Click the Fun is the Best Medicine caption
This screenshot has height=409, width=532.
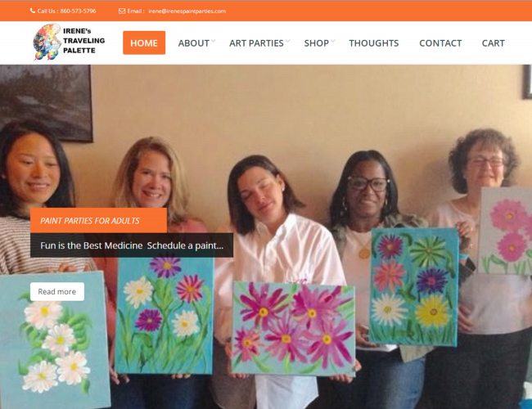coord(132,245)
